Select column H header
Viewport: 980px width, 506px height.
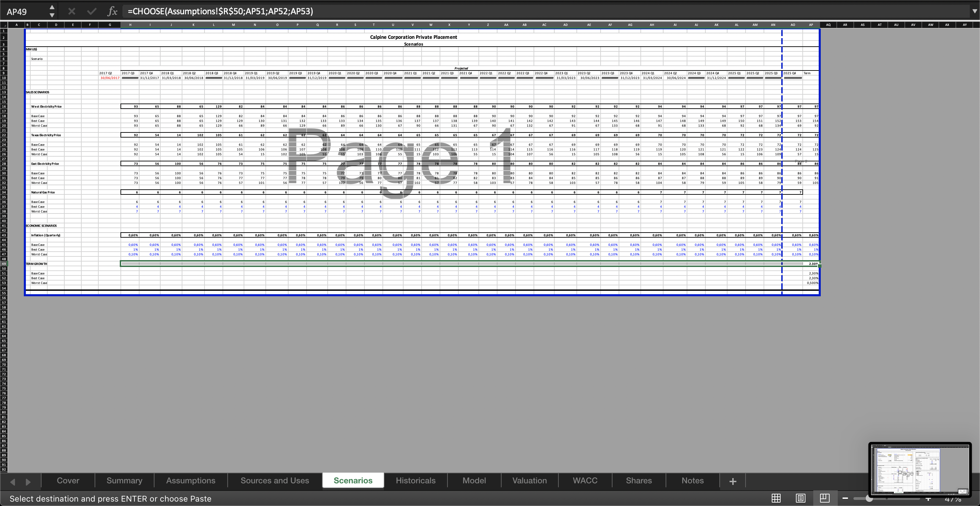click(x=130, y=25)
